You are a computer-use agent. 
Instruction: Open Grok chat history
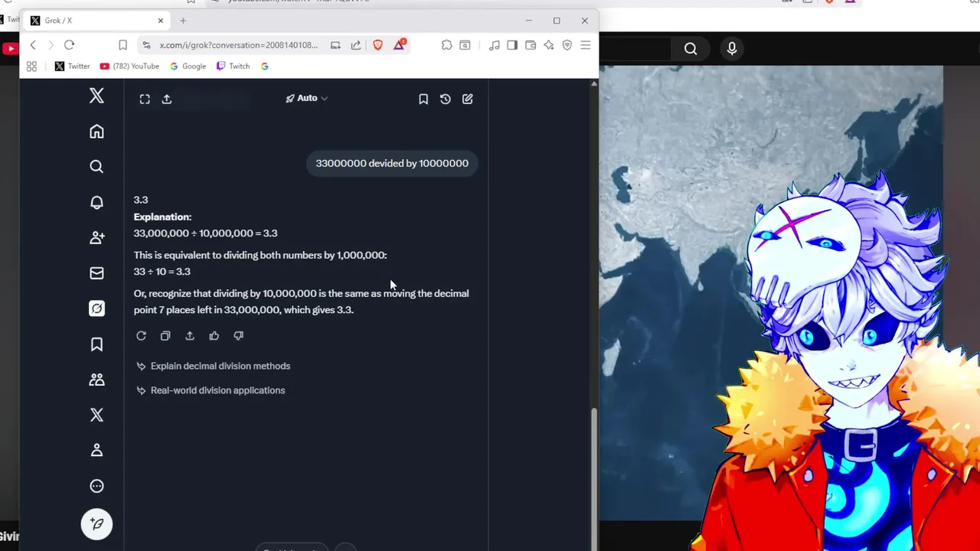click(446, 99)
